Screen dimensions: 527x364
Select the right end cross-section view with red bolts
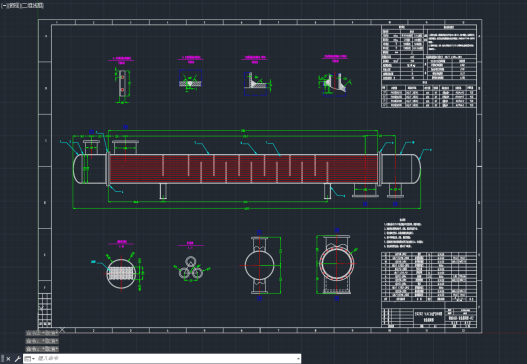[336, 264]
